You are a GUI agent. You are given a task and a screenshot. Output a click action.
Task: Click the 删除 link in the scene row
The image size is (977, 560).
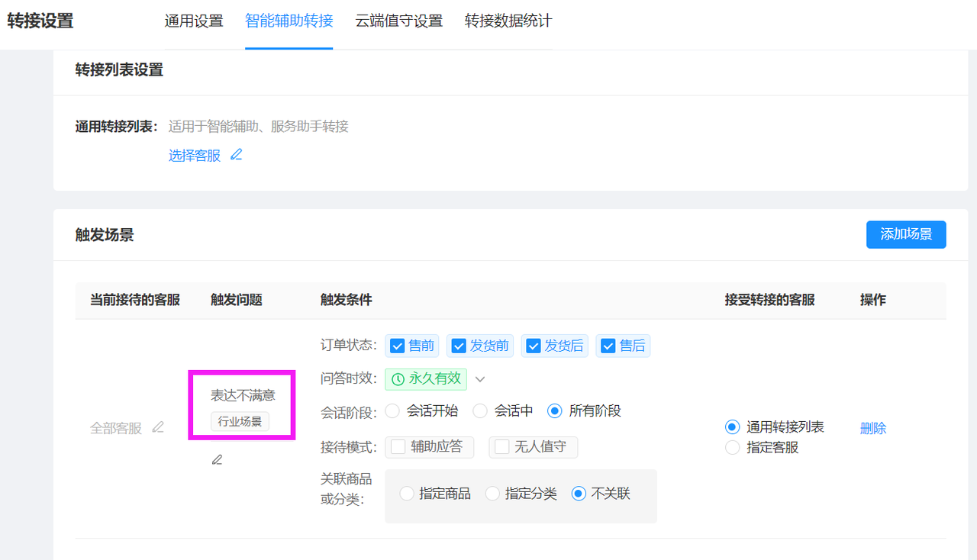coord(873,429)
